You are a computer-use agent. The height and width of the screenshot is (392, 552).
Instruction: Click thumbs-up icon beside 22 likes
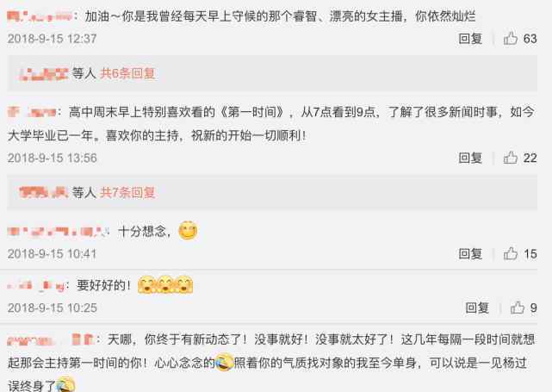coord(510,158)
